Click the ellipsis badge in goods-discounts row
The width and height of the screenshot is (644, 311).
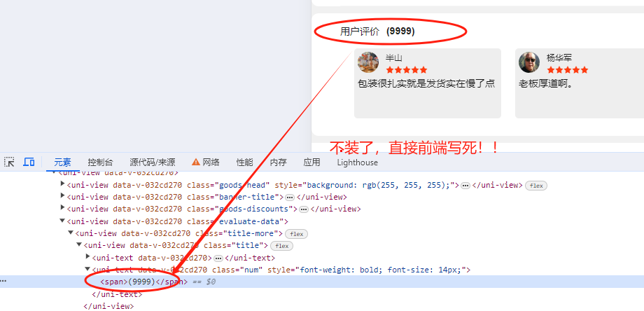pos(304,209)
